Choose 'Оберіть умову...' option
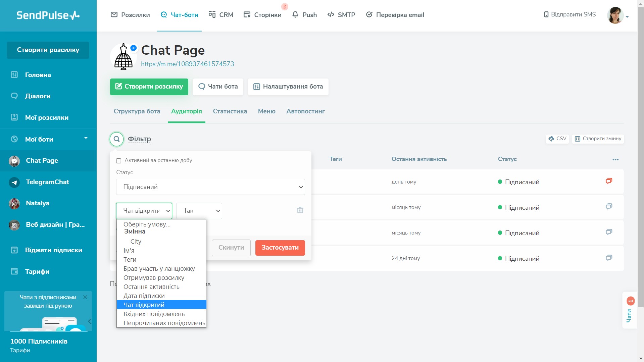Viewport: 644px width, 362px height. (161, 224)
